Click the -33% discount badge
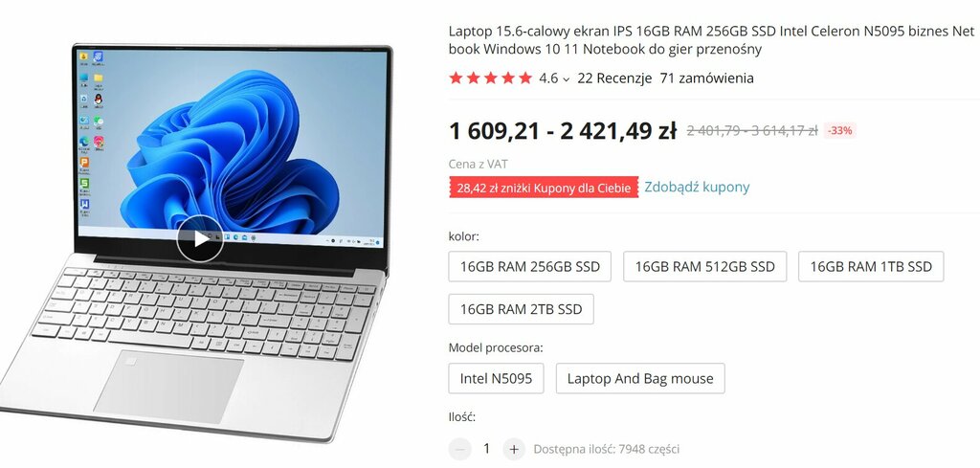Viewport: 980px width, 468px height. (x=839, y=130)
